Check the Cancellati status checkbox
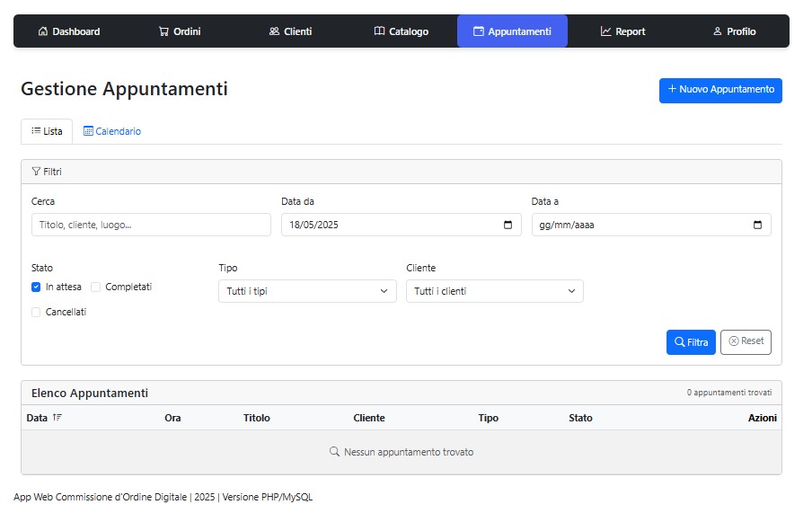812x522 pixels. (36, 313)
